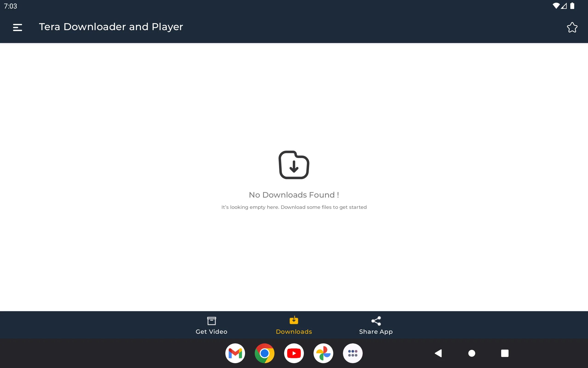
Task: Click the 'No Downloads Found !' text
Action: (x=294, y=195)
